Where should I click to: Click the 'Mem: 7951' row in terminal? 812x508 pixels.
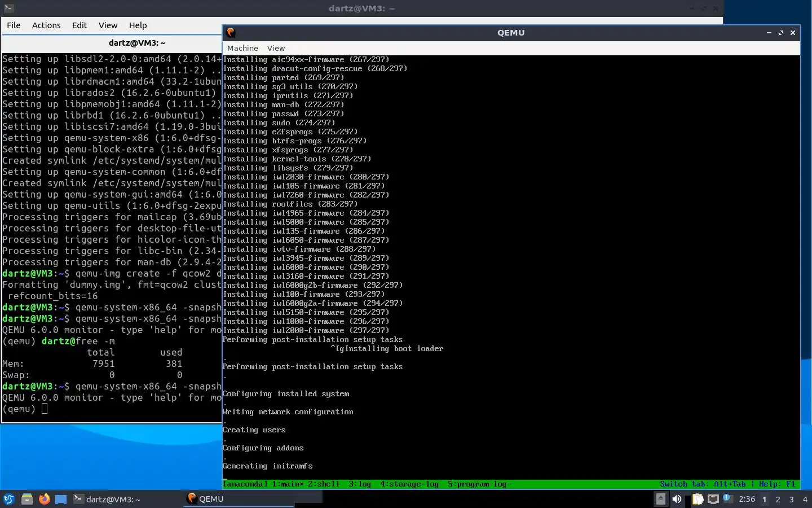tap(92, 364)
